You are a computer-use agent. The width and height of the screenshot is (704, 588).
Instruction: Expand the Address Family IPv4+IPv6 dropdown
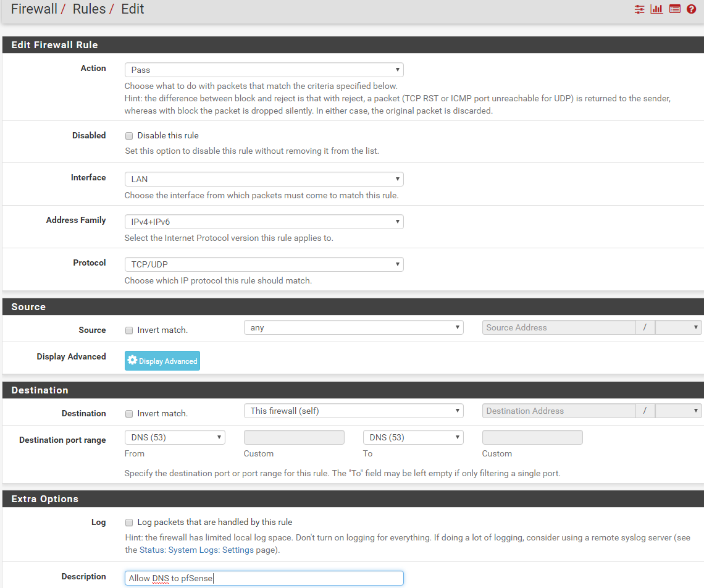click(264, 222)
